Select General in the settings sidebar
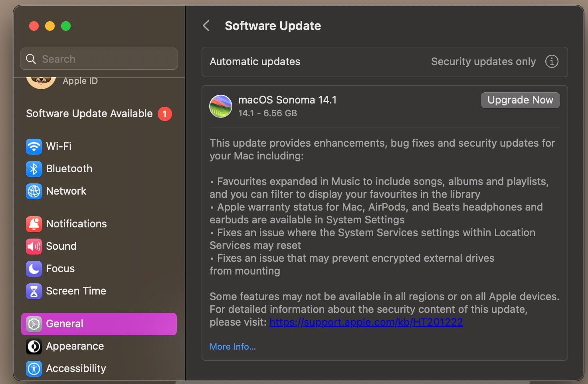588x384 pixels. pyautogui.click(x=65, y=324)
